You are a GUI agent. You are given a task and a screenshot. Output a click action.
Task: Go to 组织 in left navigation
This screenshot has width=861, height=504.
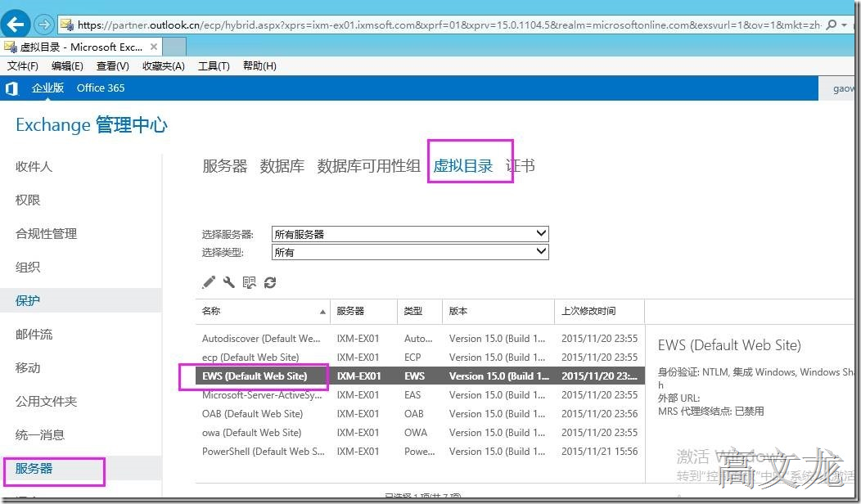pyautogui.click(x=28, y=267)
